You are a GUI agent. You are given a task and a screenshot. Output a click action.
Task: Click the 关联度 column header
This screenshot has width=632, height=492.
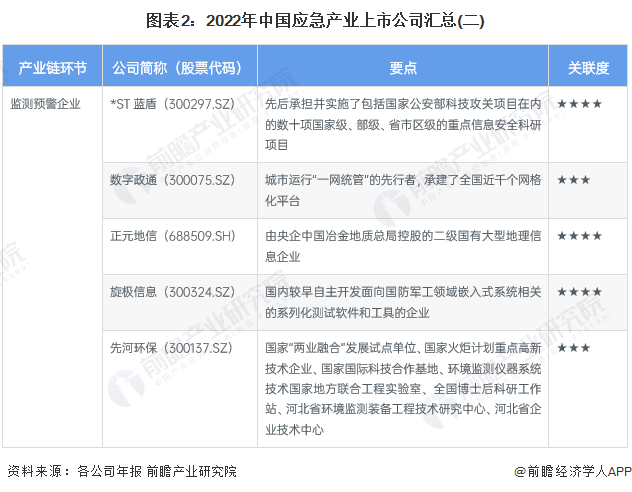588,68
